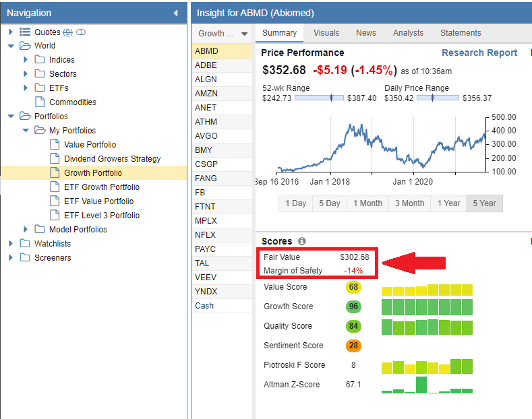This screenshot has height=419, width=532.
Task: Open the Growth portfolio dropdown
Action: (x=223, y=34)
